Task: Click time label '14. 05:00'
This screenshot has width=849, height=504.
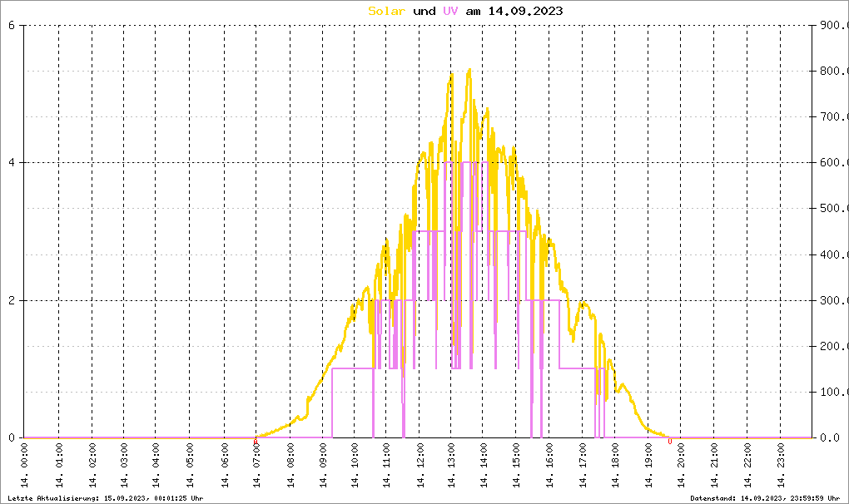Action: [190, 466]
